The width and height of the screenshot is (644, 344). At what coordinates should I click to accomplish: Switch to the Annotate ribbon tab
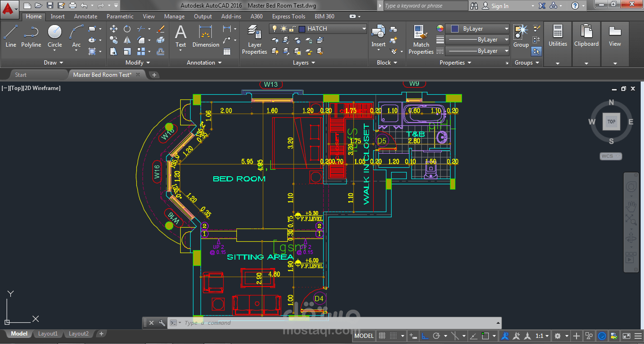pyautogui.click(x=86, y=16)
